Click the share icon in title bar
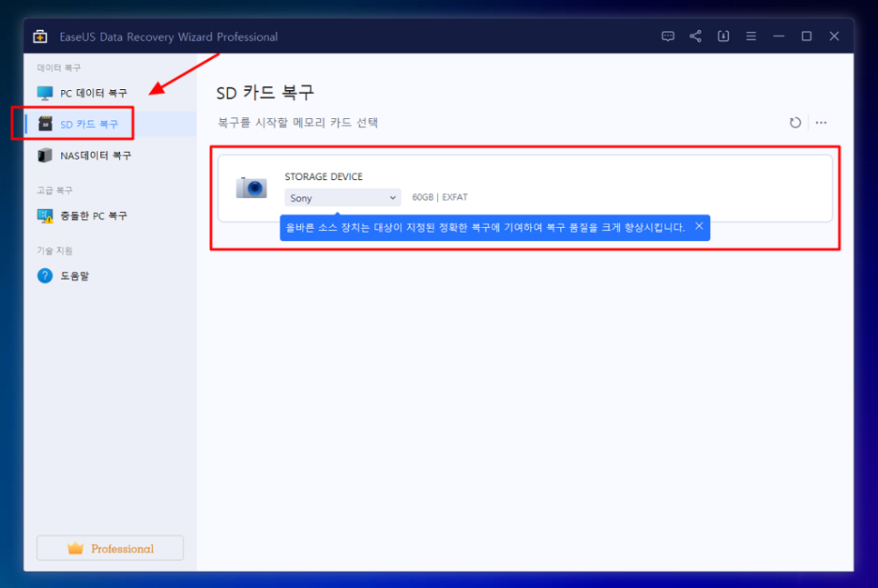The height and width of the screenshot is (588, 878). coord(695,36)
